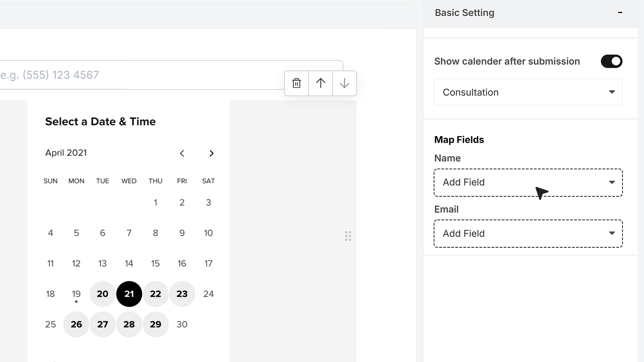Select April 27 in the calendar
Image resolution: width=644 pixels, height=362 pixels.
point(103,324)
